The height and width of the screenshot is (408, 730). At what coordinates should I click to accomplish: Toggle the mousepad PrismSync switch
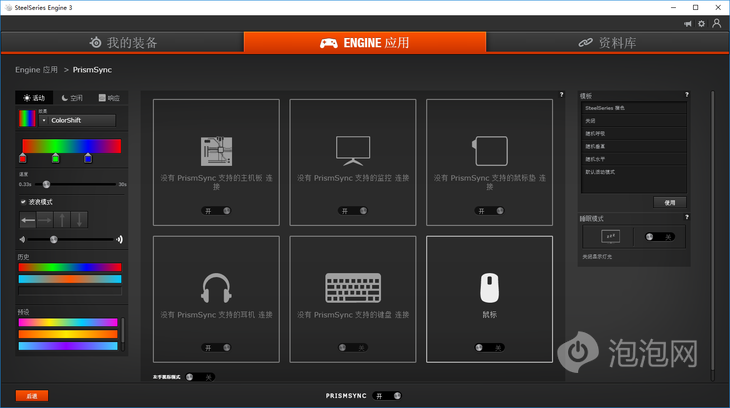(x=489, y=211)
